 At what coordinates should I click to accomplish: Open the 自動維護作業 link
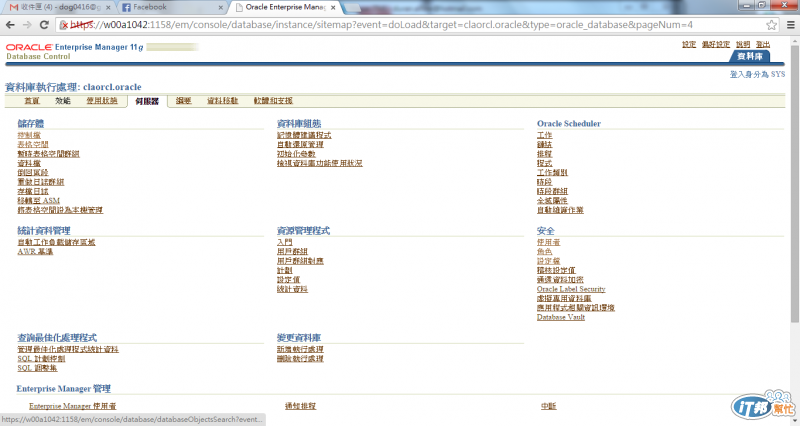(560, 210)
